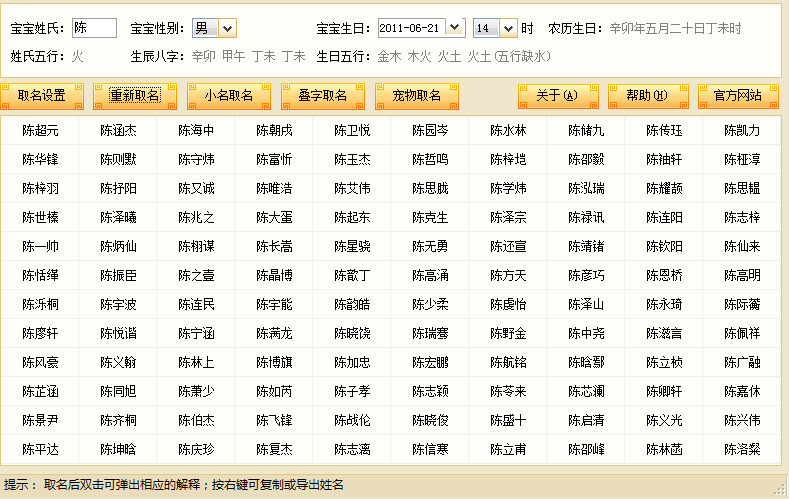This screenshot has width=789, height=499.
Task: Click the window resize grip in status bar
Action: (x=780, y=489)
